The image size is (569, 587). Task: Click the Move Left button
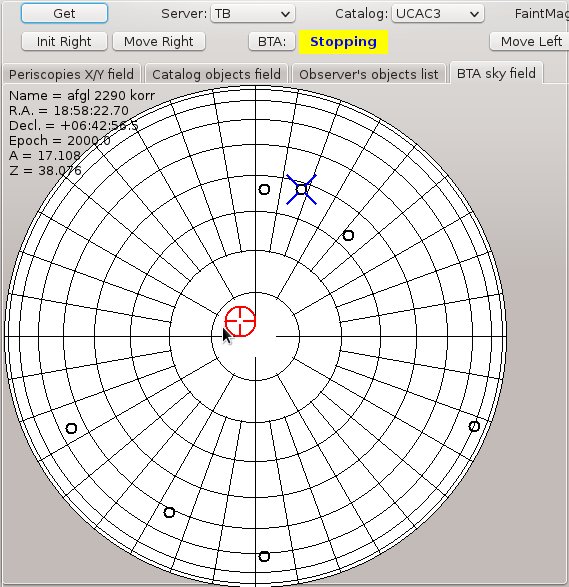[531, 41]
